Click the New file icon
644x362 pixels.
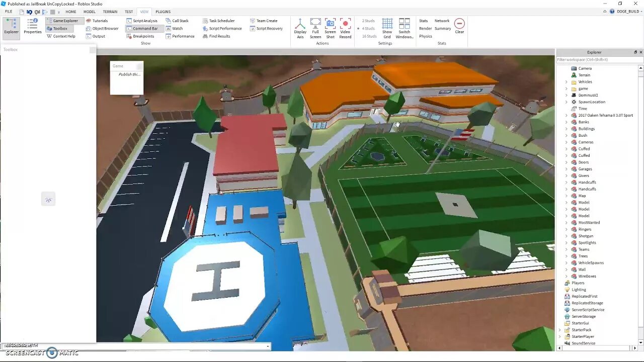click(22, 12)
